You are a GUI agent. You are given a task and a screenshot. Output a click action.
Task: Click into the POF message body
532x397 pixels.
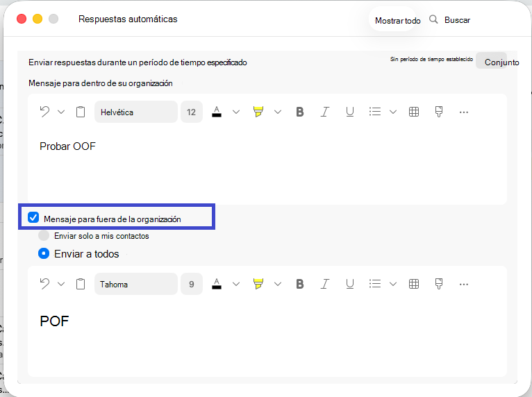click(x=267, y=339)
